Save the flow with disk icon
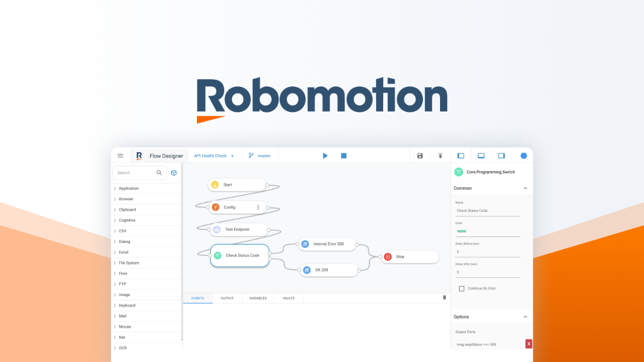Screen dimensions: 644x362 [420, 156]
